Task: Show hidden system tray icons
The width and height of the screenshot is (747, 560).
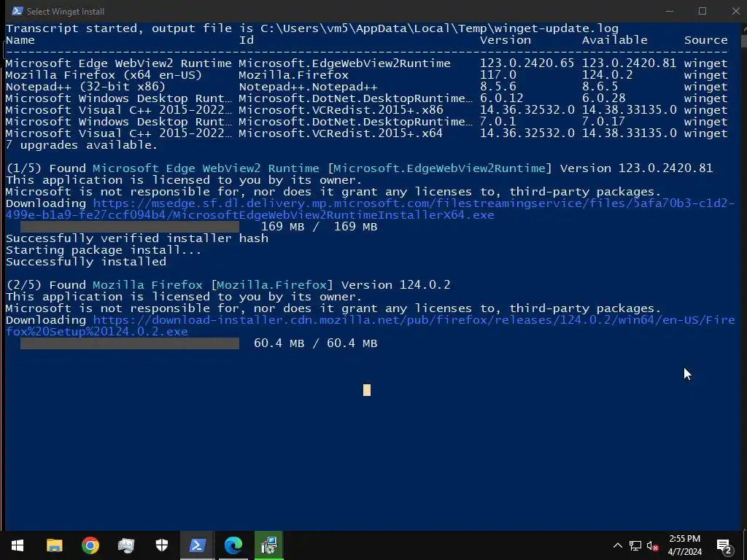Action: (617, 545)
